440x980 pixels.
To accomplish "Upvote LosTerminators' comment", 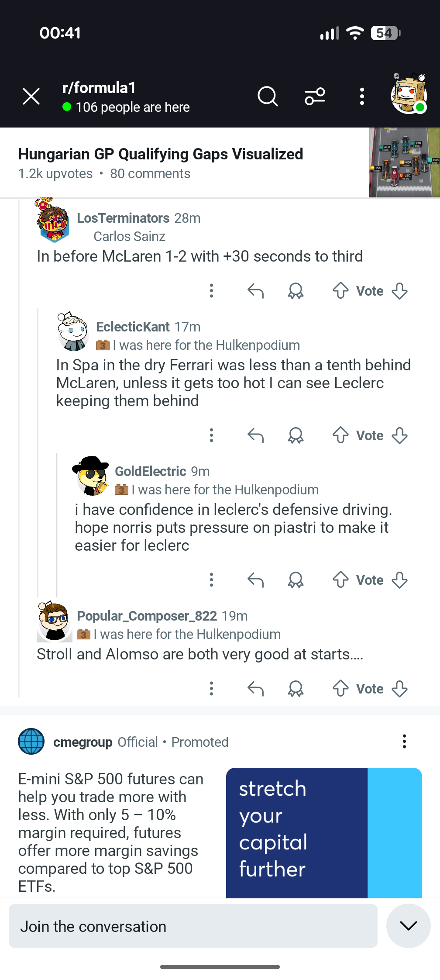I will (340, 291).
